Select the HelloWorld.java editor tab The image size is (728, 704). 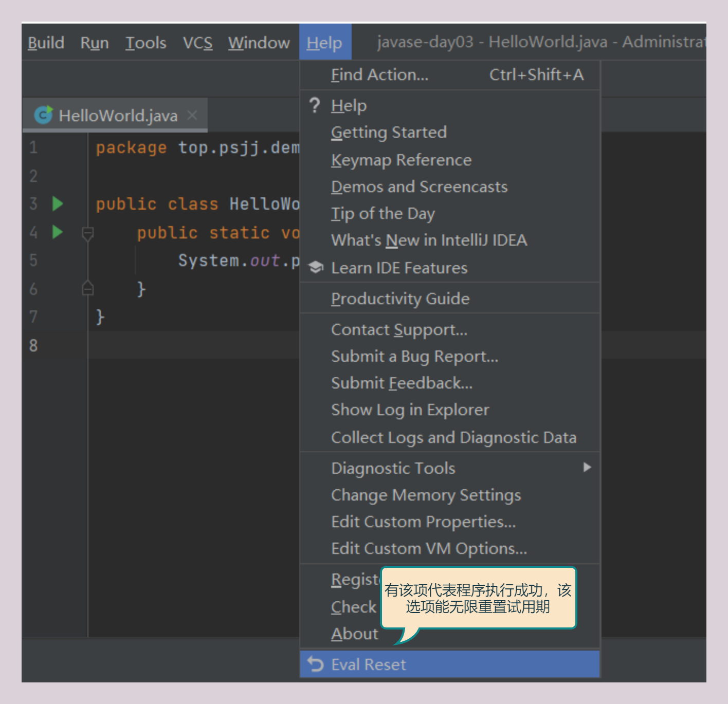point(118,116)
